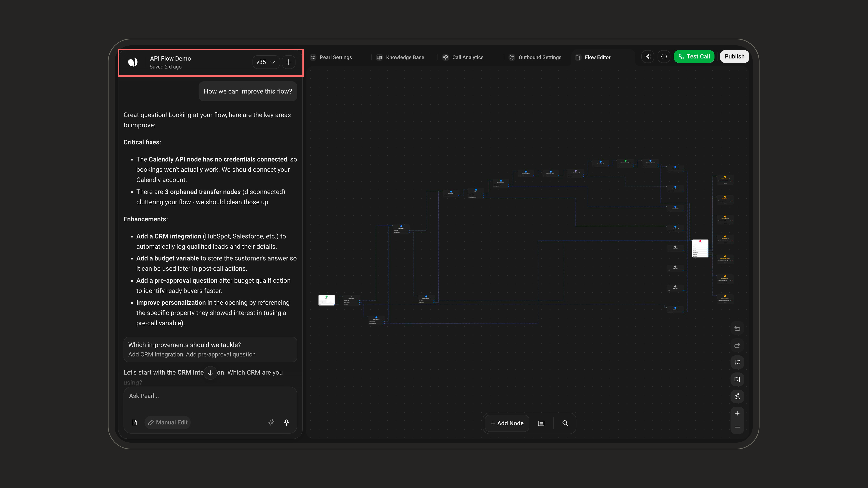Viewport: 868px width, 488px height.
Task: Click the 'Enhancements:' heading
Action: tap(146, 219)
